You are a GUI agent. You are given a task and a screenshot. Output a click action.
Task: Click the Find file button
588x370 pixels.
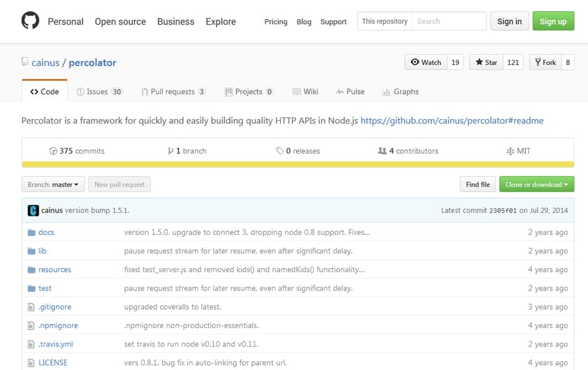pos(477,184)
